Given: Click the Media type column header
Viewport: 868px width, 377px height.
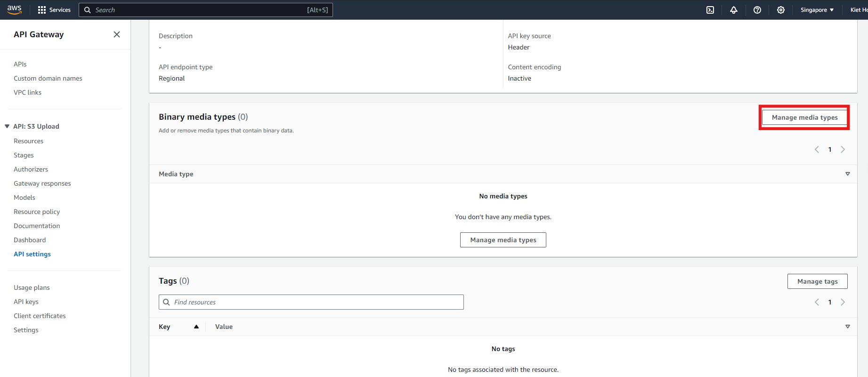Looking at the screenshot, I should click(176, 174).
